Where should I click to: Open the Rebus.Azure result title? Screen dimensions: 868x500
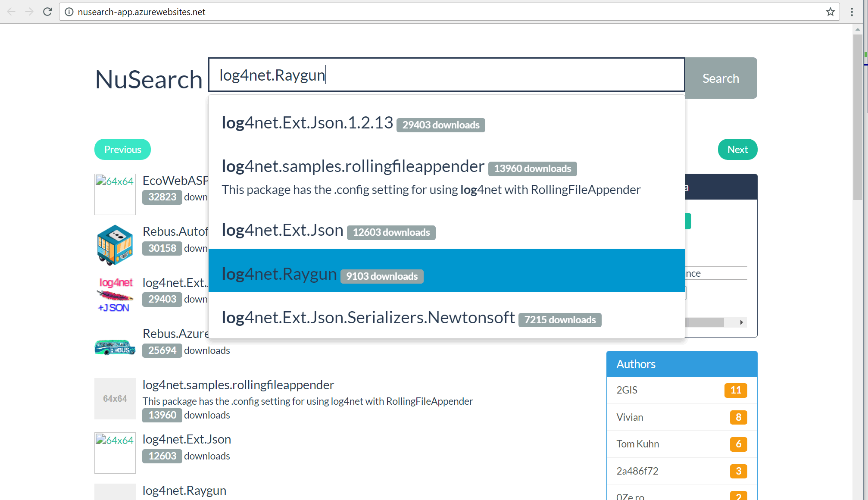[x=176, y=334]
